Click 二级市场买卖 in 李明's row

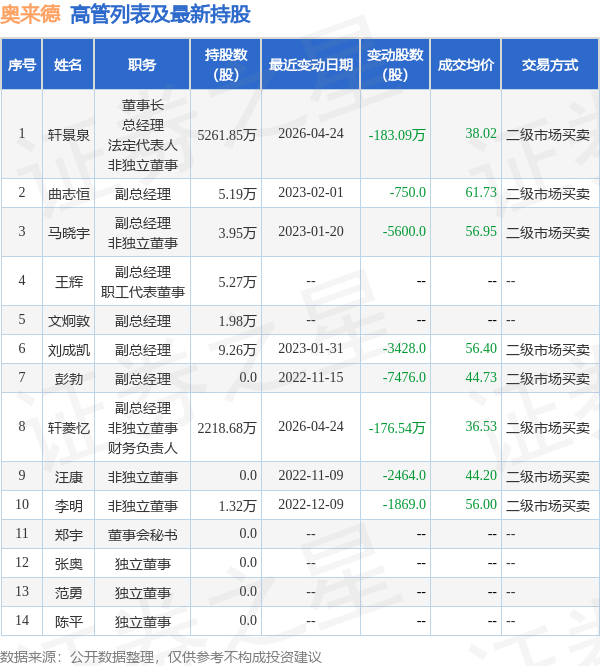(x=548, y=506)
